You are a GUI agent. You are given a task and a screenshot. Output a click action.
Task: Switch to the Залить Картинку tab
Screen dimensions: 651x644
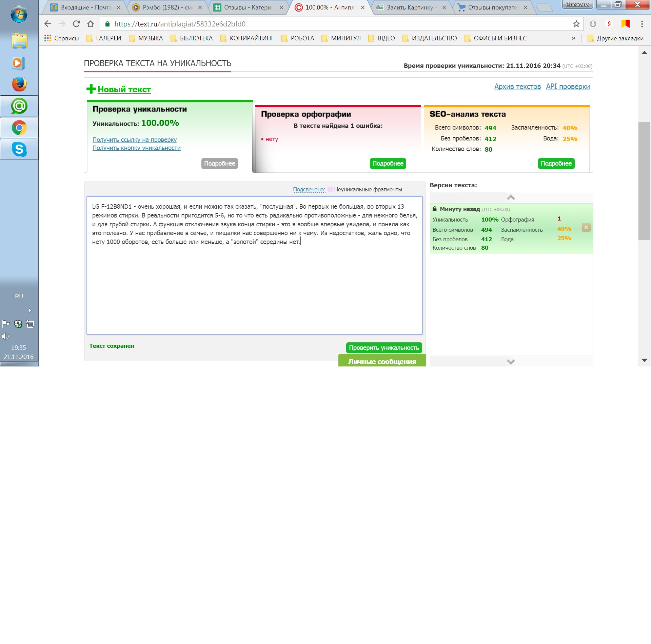pyautogui.click(x=410, y=7)
